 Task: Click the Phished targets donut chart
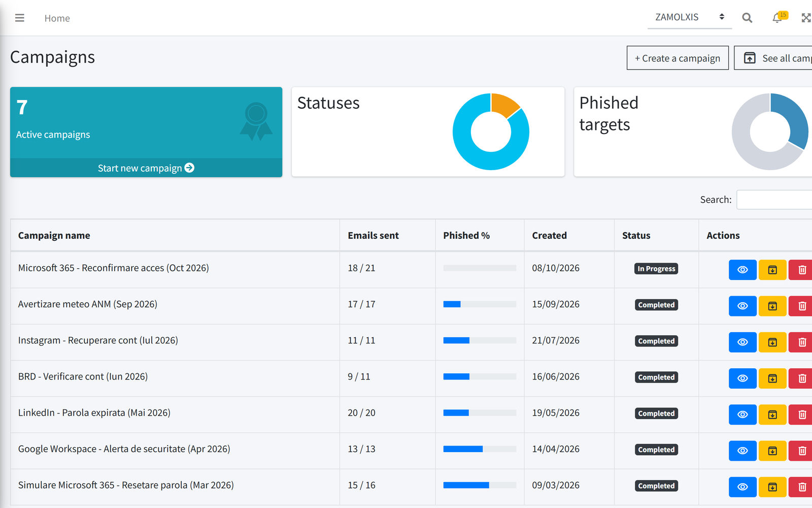(x=770, y=132)
